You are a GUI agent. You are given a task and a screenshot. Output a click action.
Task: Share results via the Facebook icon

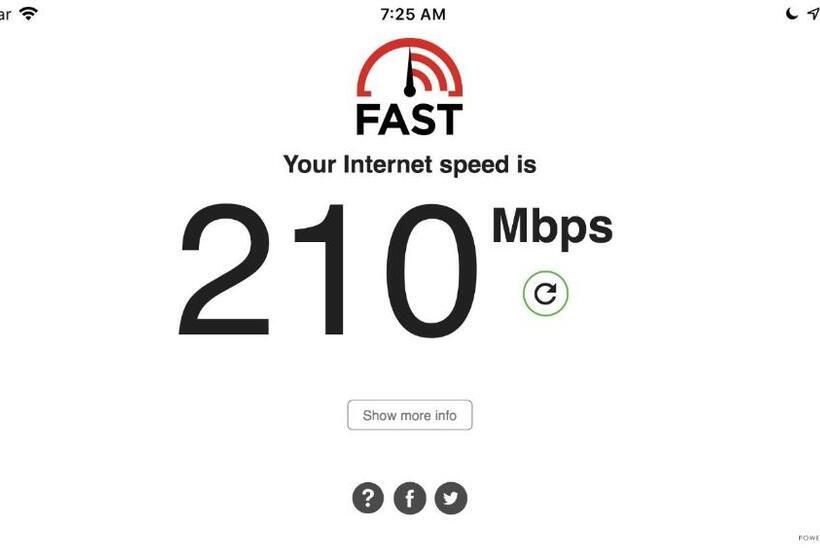point(409,498)
